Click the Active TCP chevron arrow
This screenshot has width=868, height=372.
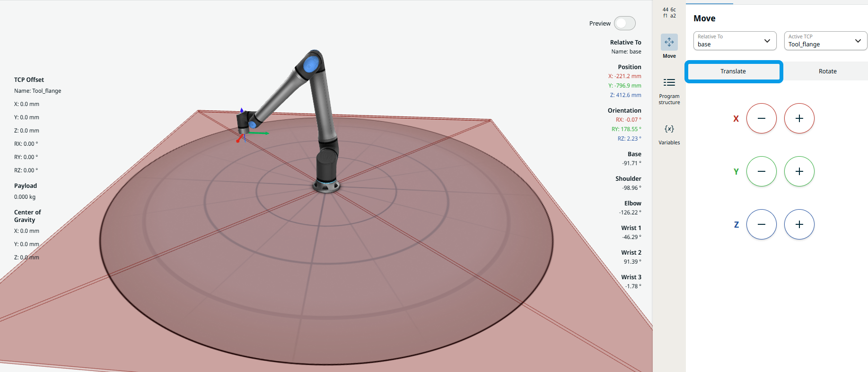point(858,41)
